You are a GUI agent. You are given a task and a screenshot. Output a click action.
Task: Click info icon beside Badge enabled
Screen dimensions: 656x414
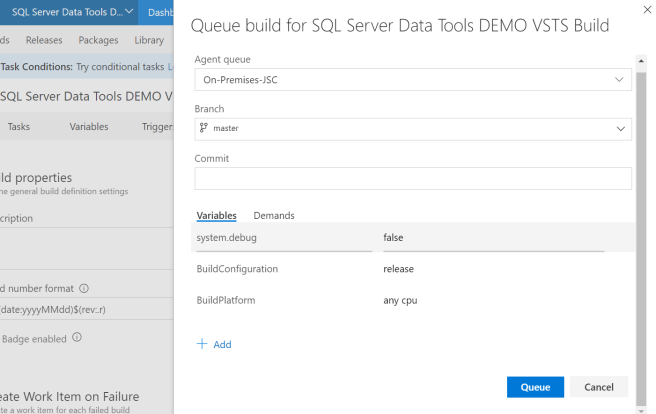[x=77, y=337]
